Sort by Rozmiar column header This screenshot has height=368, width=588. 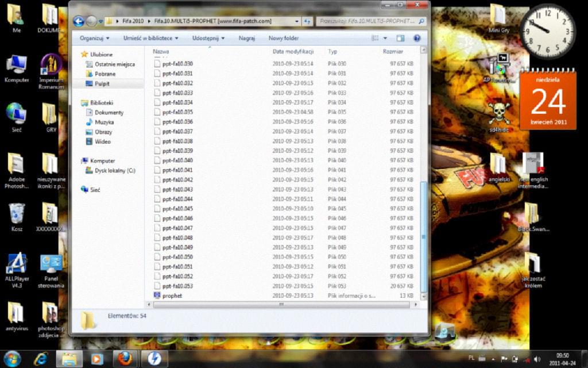pos(393,51)
